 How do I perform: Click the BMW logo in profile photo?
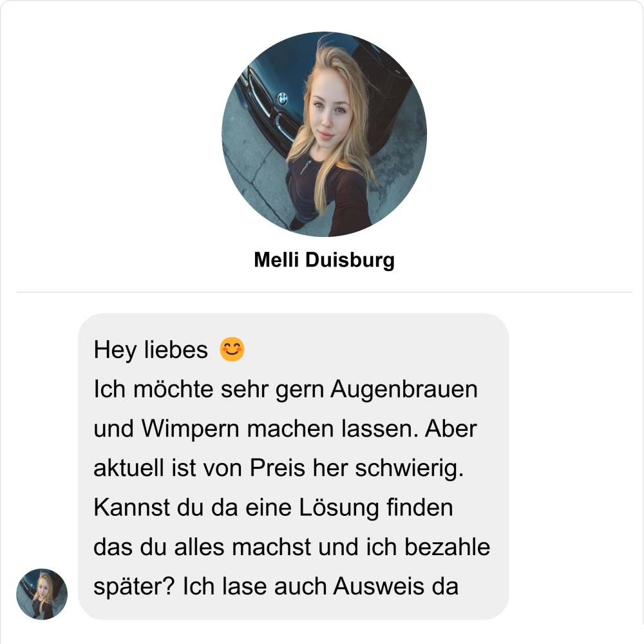[x=283, y=99]
